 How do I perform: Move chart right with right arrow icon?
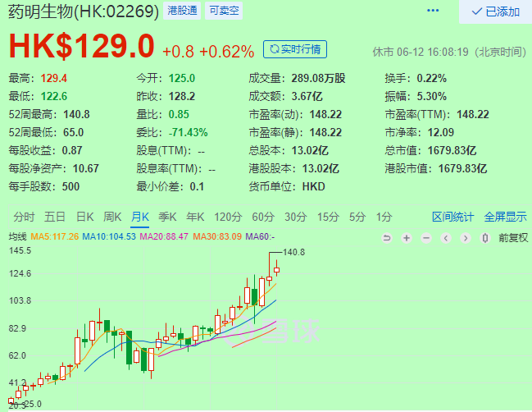466,238
